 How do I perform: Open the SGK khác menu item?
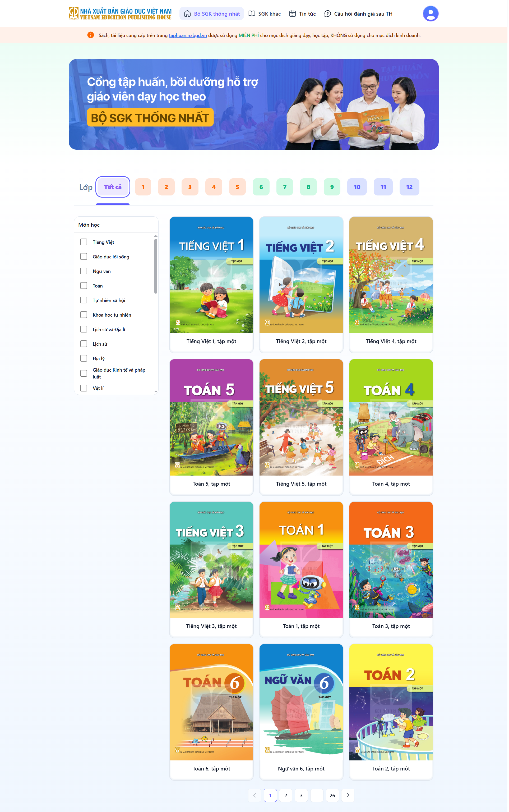pyautogui.click(x=265, y=13)
